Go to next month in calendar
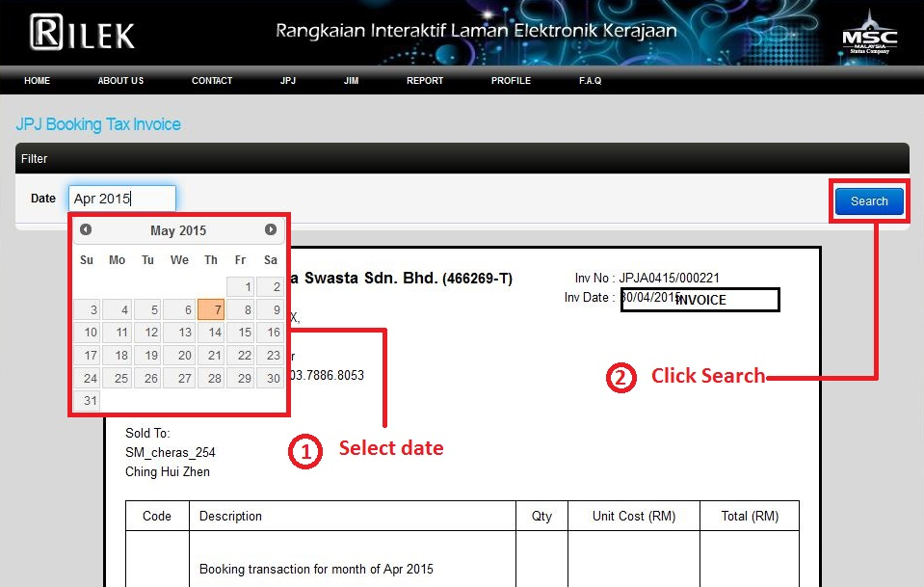Image resolution: width=924 pixels, height=587 pixels. (271, 229)
